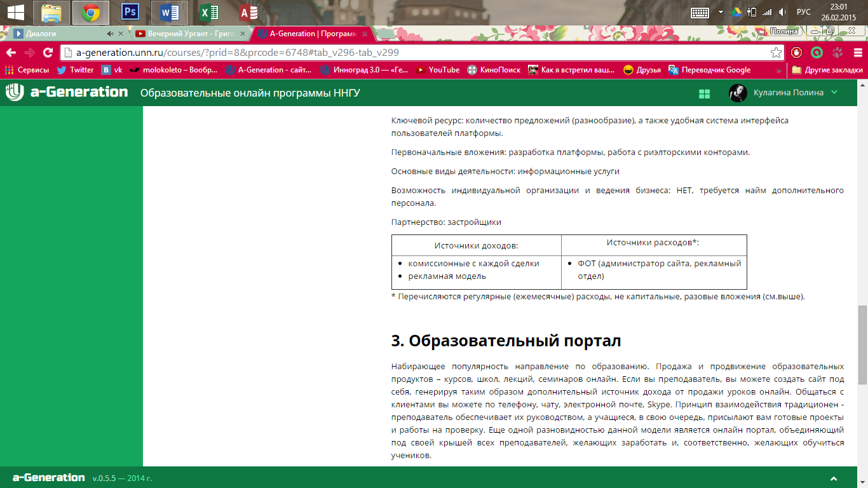The image size is (868, 488).
Task: Open Word from the taskbar
Action: 169,12
